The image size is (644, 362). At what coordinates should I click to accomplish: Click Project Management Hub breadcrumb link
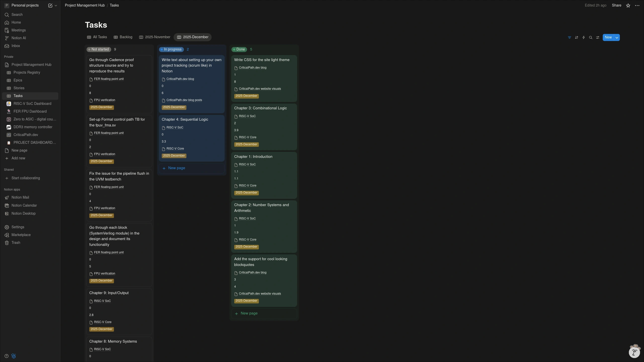tap(85, 5)
